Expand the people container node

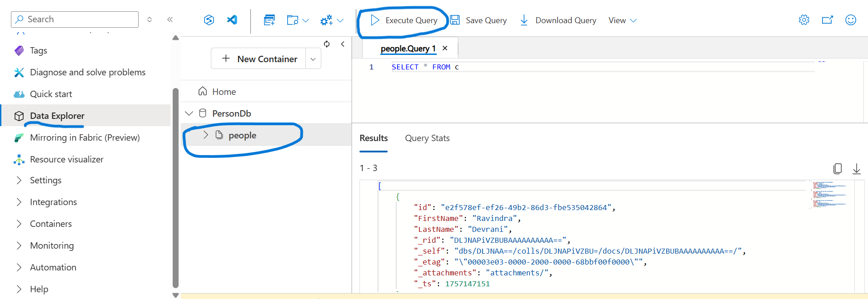(x=206, y=135)
